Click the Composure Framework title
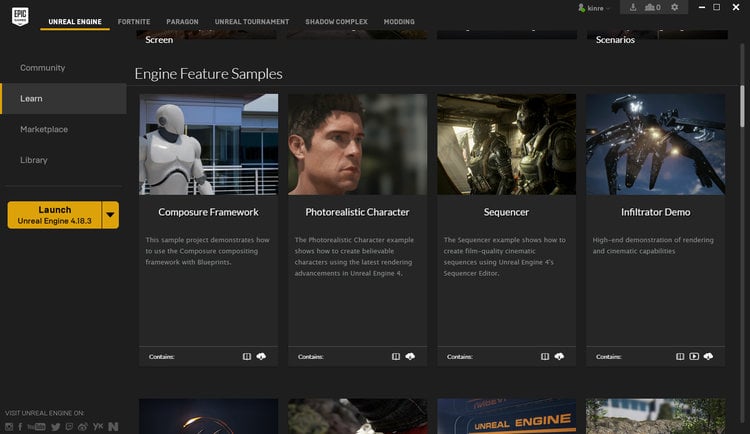 point(209,212)
